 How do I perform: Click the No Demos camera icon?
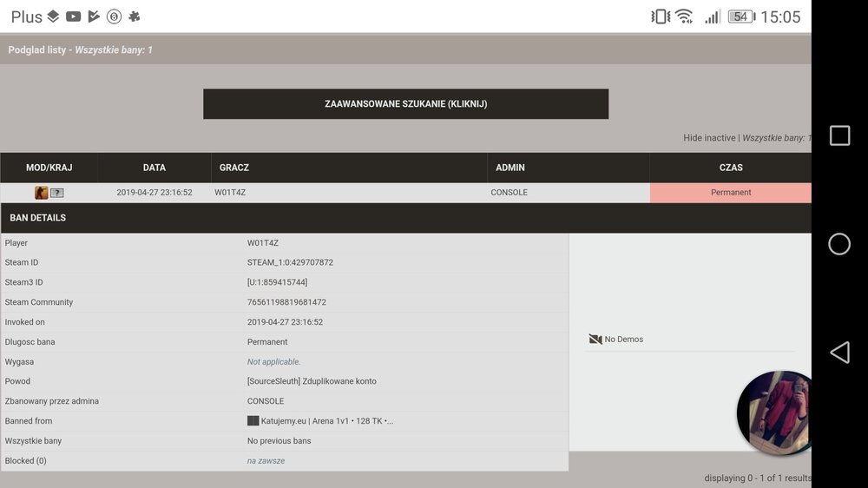point(595,339)
